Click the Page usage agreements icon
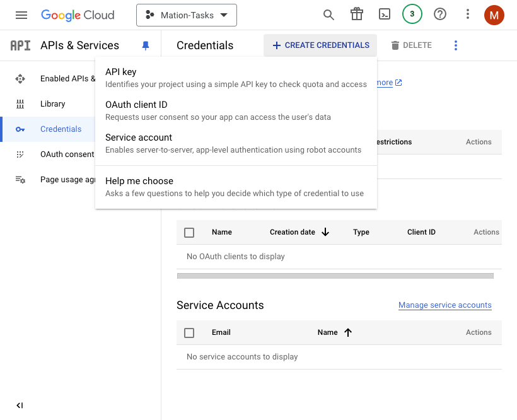Image resolution: width=517 pixels, height=420 pixels. (x=20, y=180)
